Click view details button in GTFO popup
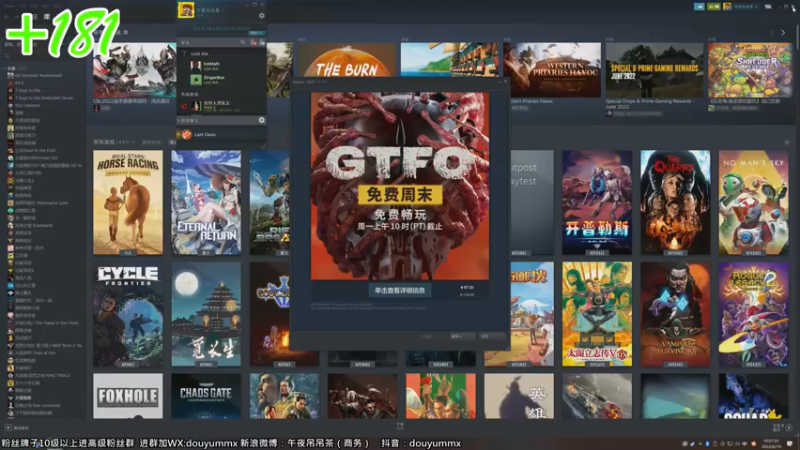 (399, 290)
